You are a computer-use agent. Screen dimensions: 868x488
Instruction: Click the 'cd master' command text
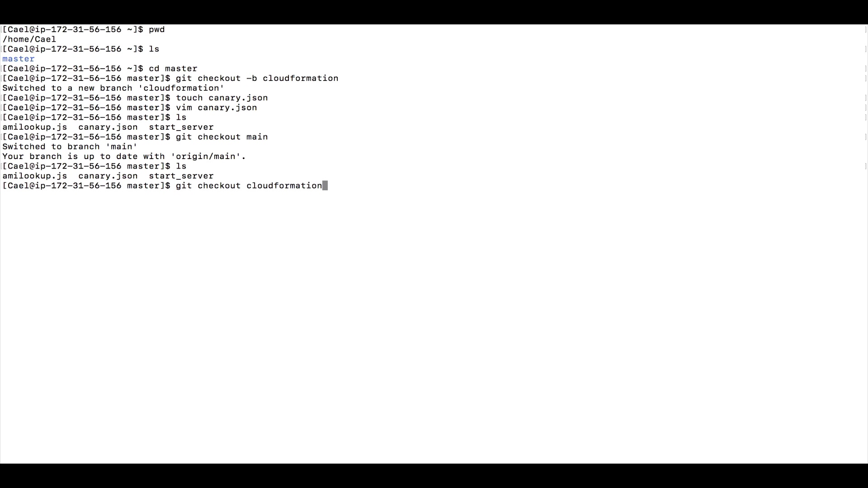173,69
